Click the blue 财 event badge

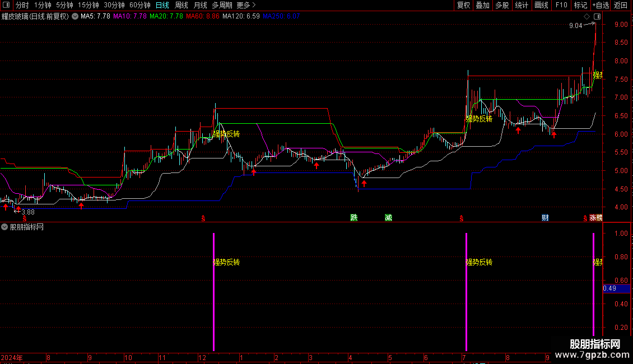[545, 218]
